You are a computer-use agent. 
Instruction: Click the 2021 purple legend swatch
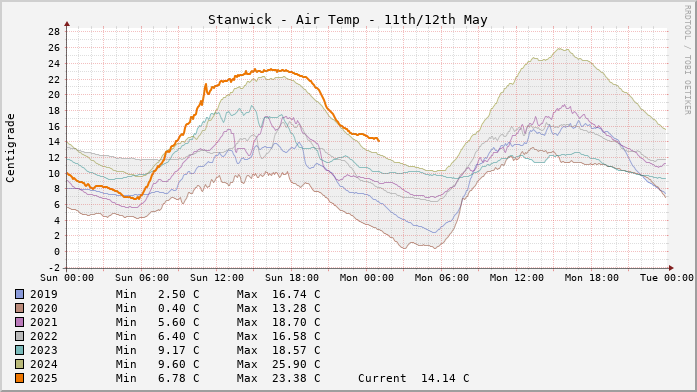20,322
